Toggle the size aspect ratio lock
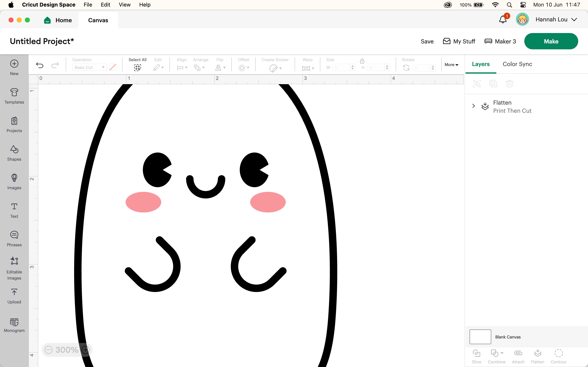The image size is (588, 367). (362, 61)
